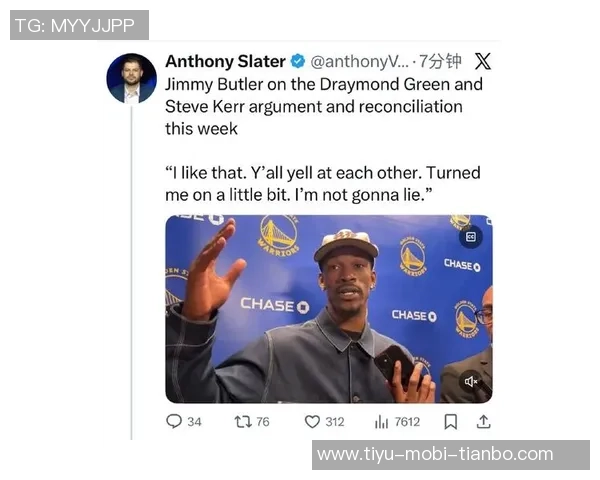The width and height of the screenshot is (600, 480).
Task: View analytics bar chart icon
Action: tap(382, 422)
